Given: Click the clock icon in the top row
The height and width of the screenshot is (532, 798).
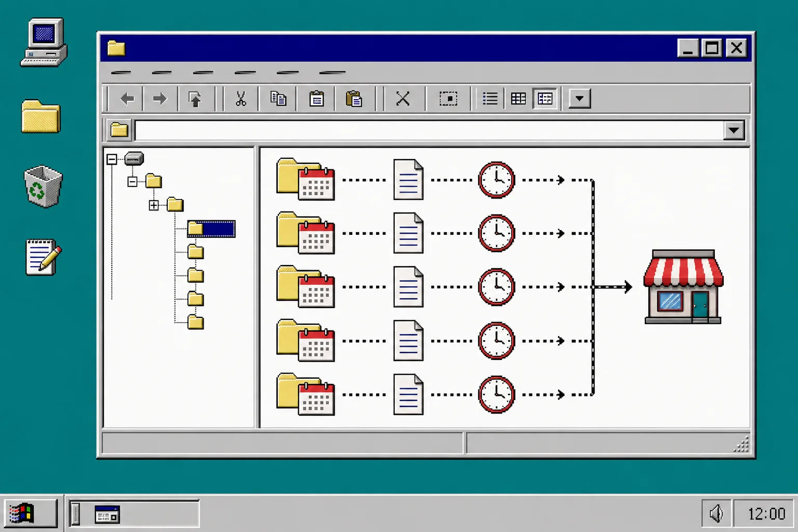Looking at the screenshot, I should (x=497, y=180).
